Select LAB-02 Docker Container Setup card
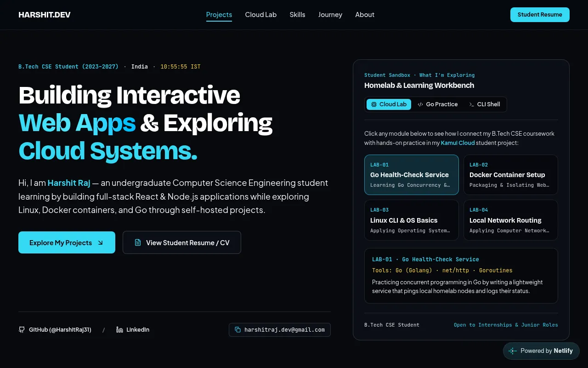588x368 pixels. 511,175
